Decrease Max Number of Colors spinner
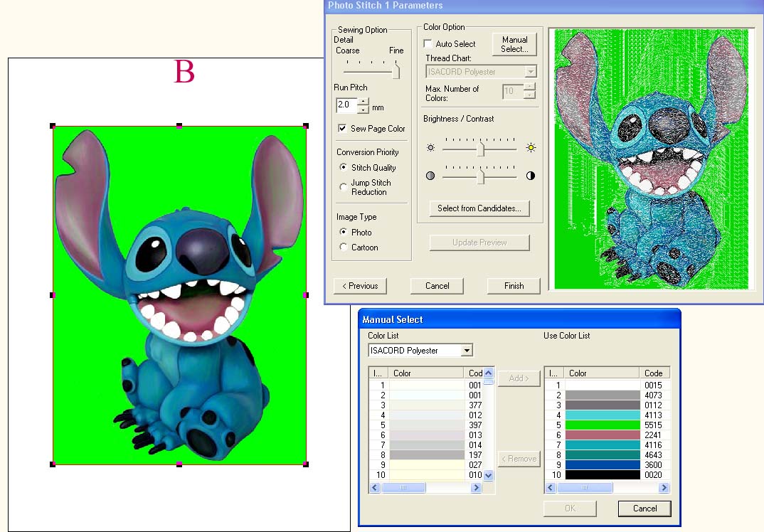 point(530,95)
